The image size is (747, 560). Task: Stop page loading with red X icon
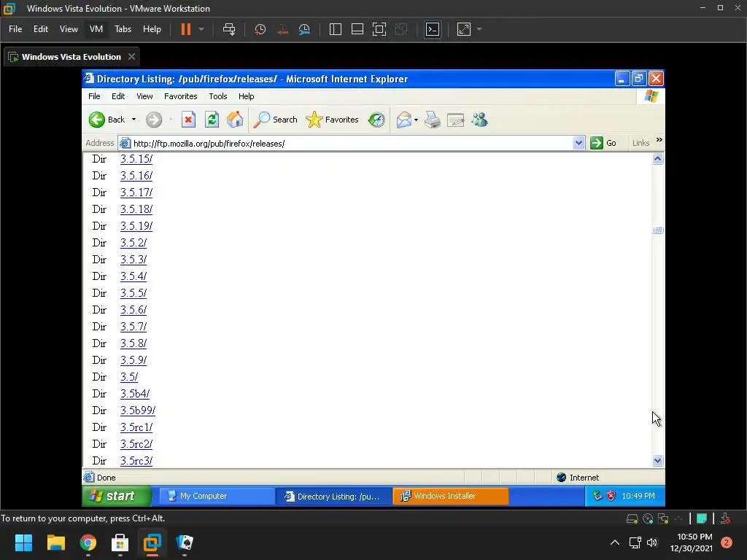[x=189, y=120]
